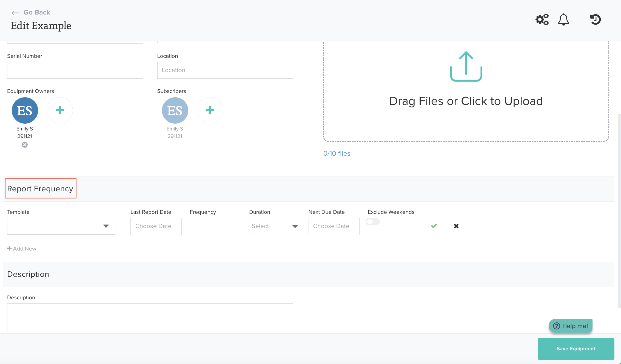Toggle the Exclude Weekends switch

[x=373, y=221]
